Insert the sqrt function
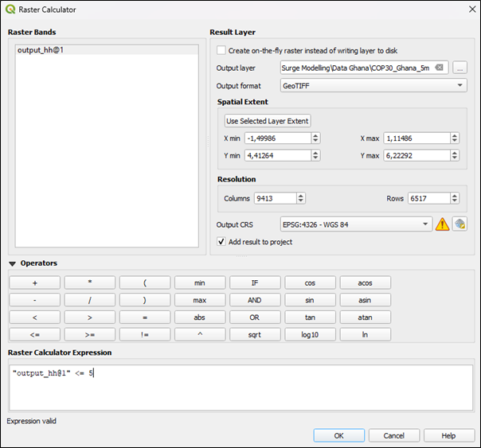 tap(255, 334)
